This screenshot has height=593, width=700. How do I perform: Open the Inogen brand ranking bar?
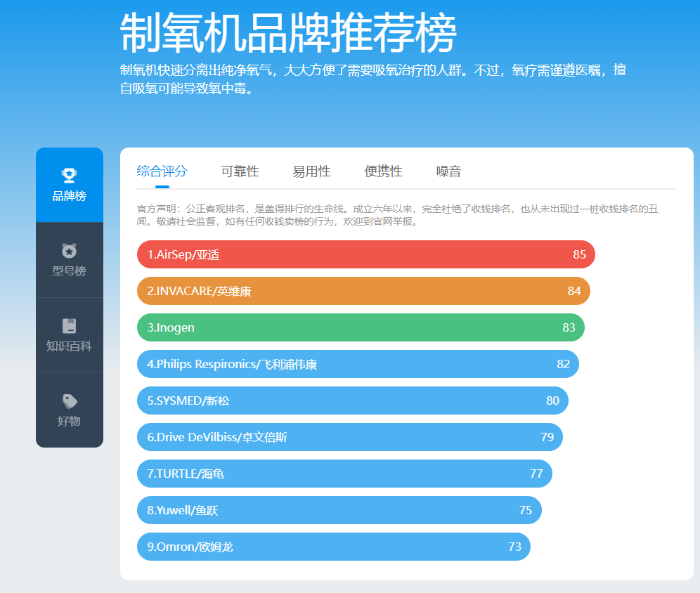360,327
